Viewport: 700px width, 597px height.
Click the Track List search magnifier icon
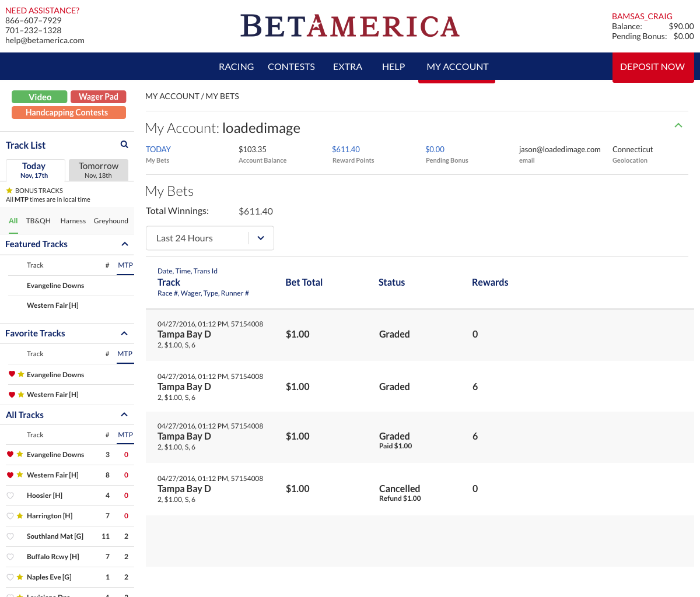124,145
